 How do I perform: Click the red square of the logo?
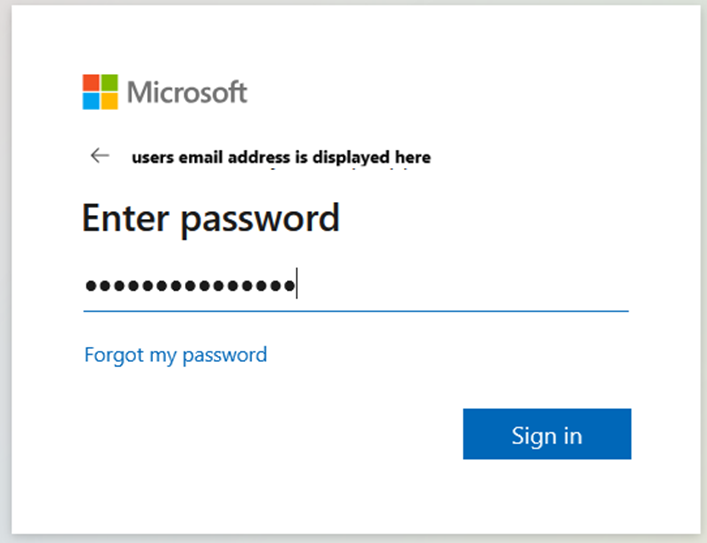[x=91, y=83]
